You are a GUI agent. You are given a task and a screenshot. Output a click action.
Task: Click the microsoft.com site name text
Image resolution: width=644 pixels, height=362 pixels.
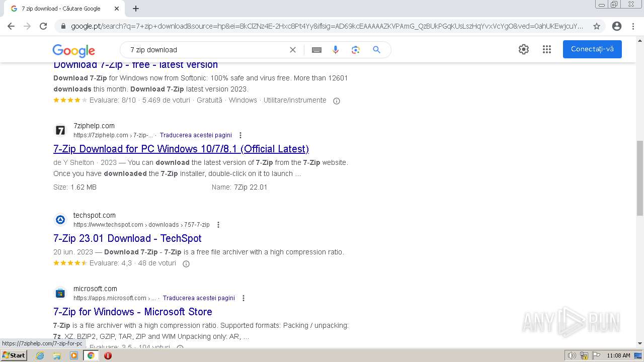[x=95, y=289]
